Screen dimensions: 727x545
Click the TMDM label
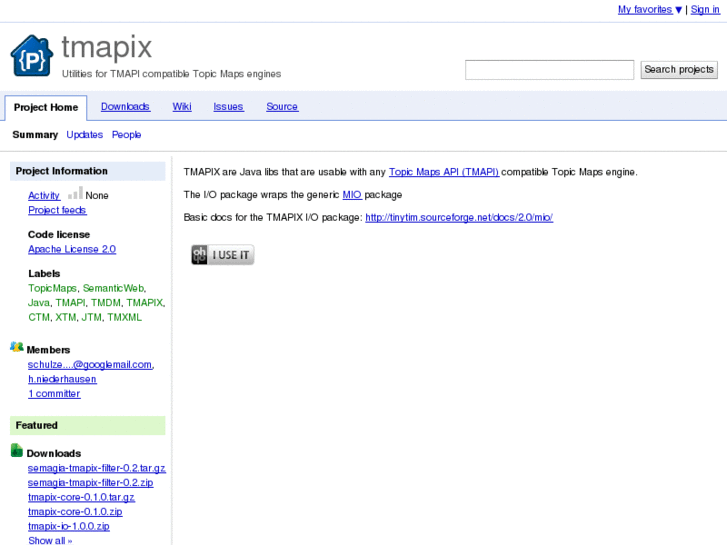tap(106, 303)
